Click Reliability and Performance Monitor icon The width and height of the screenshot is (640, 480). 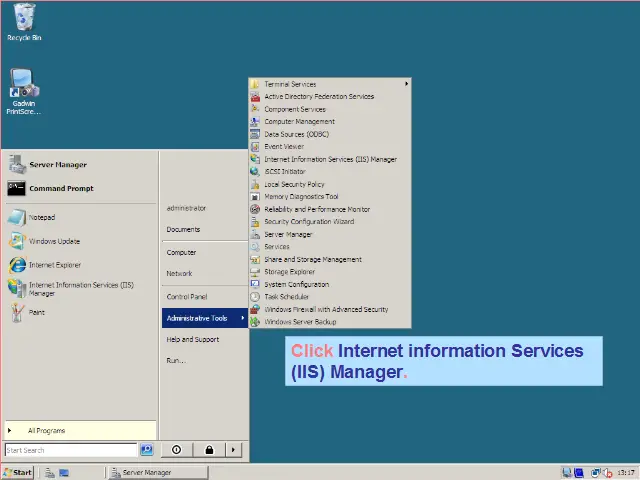click(255, 209)
